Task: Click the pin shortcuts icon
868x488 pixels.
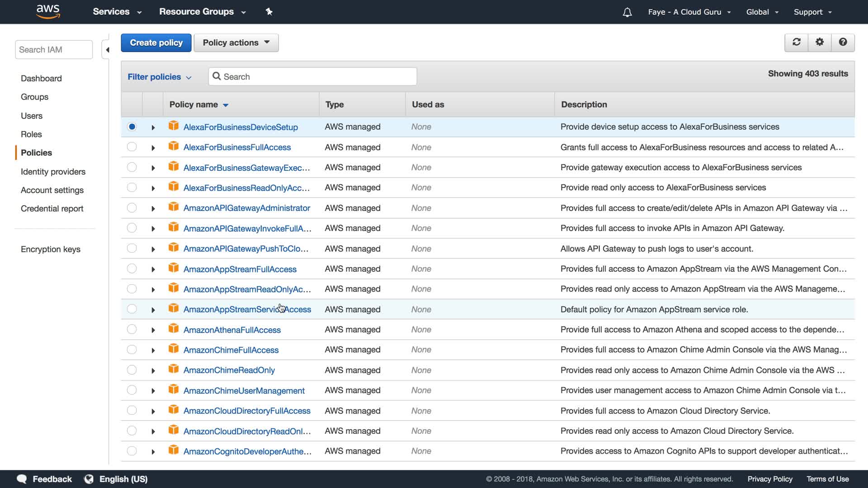Action: (269, 12)
